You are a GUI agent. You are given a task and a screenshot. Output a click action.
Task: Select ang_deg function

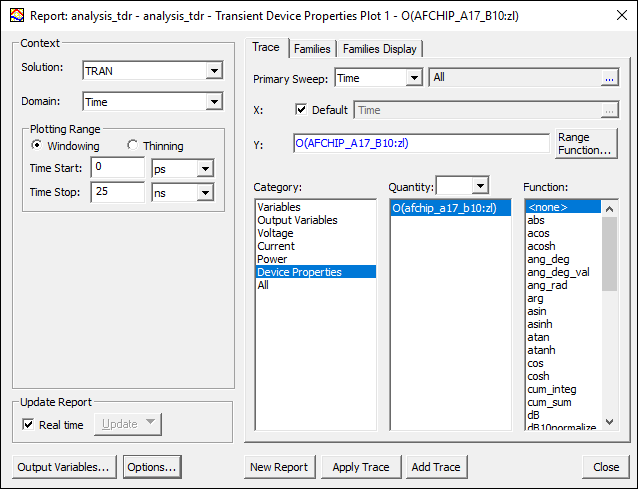click(563, 259)
